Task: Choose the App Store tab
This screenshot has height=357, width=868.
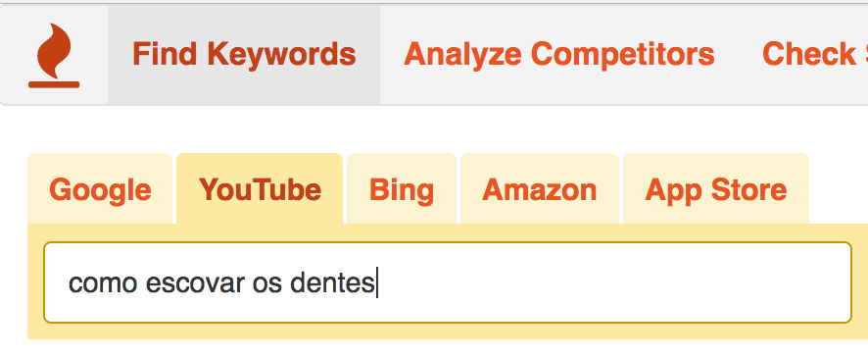Action: 716,189
